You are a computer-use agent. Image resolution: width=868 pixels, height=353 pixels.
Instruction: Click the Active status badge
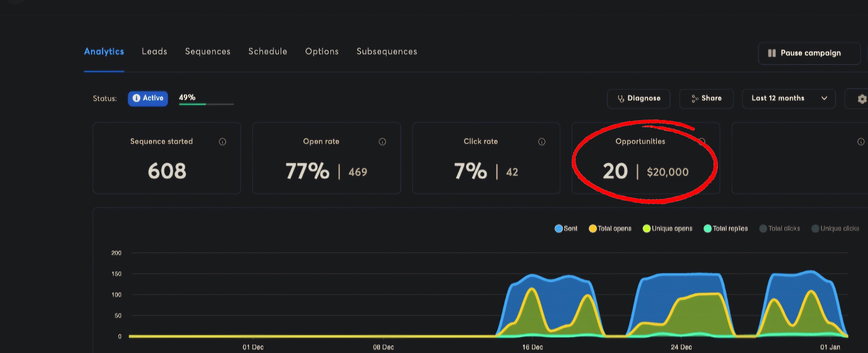pos(147,98)
